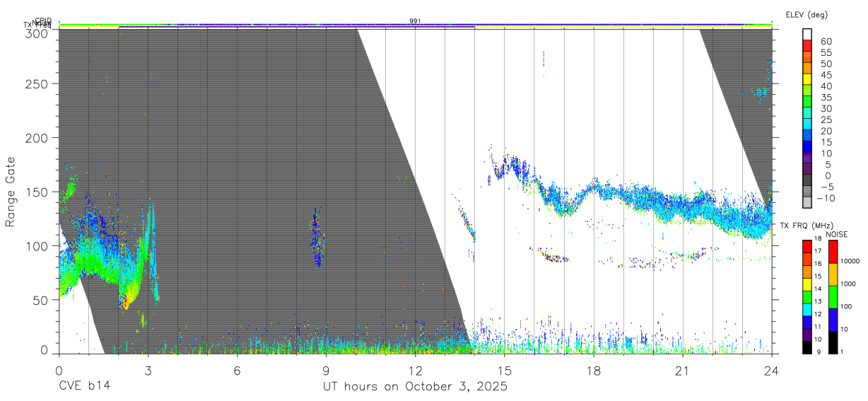Select the 300 tick on Range Gate axis
868x401 pixels.
pos(37,33)
